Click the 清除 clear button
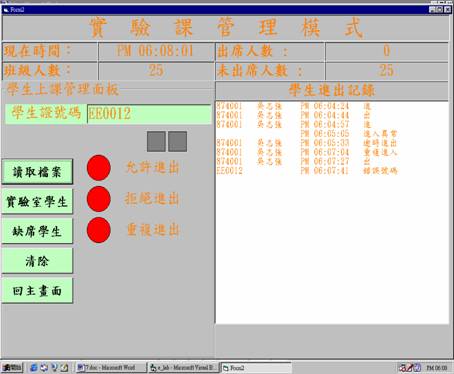 tap(37, 261)
